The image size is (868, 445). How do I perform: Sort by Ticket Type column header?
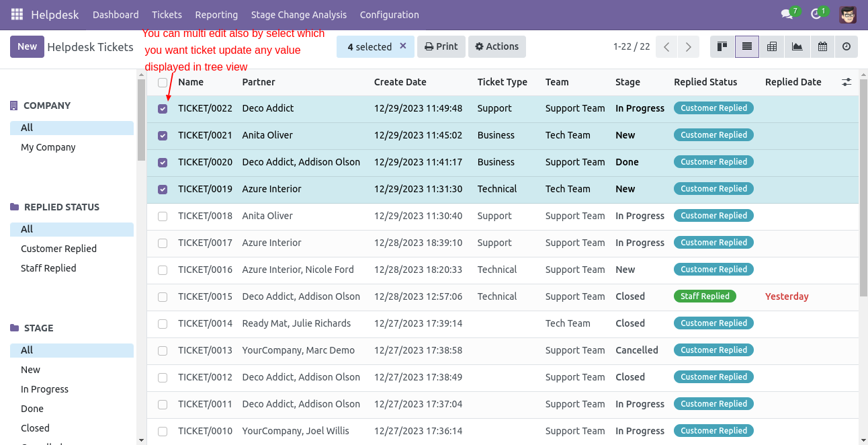[503, 82]
